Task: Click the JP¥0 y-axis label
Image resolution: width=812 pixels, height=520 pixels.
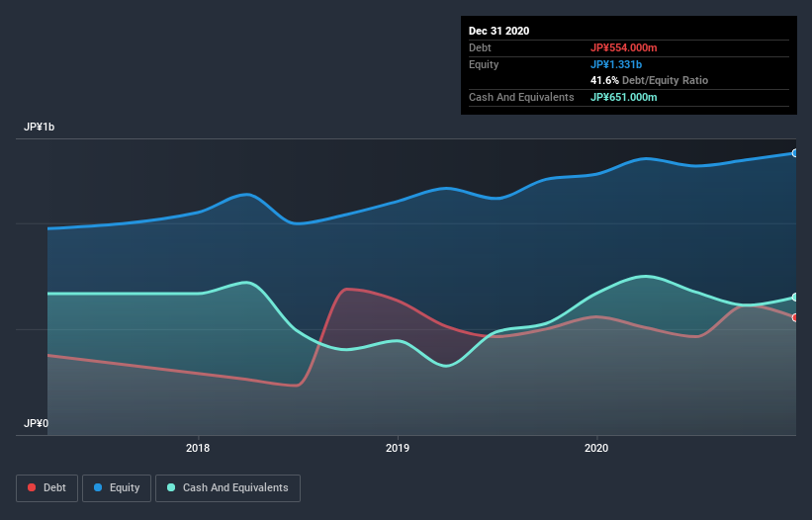Action: (x=36, y=423)
